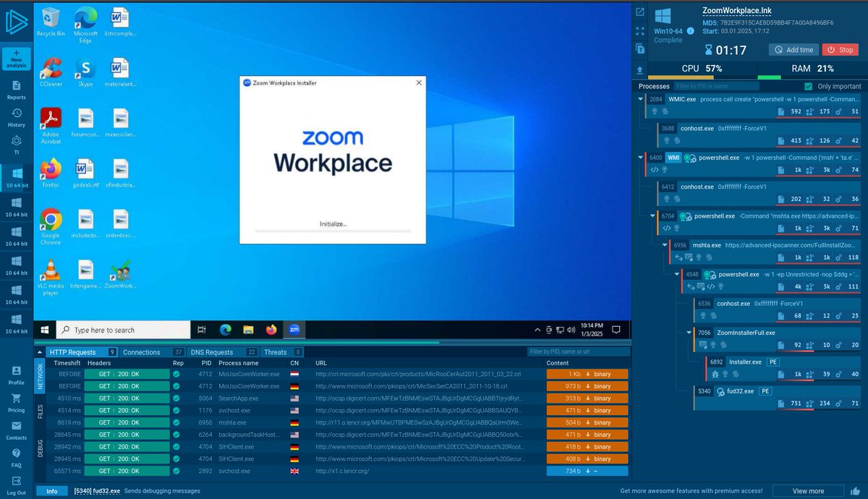The height and width of the screenshot is (499, 868).
Task: Download the 973 b binary content
Action: tap(587, 386)
